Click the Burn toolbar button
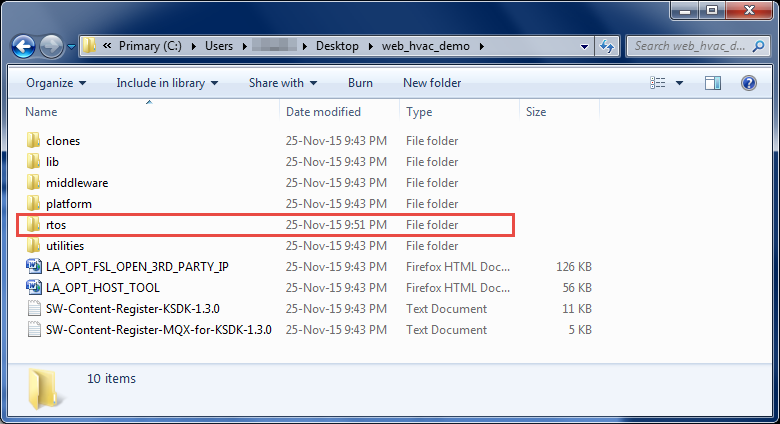 [360, 83]
